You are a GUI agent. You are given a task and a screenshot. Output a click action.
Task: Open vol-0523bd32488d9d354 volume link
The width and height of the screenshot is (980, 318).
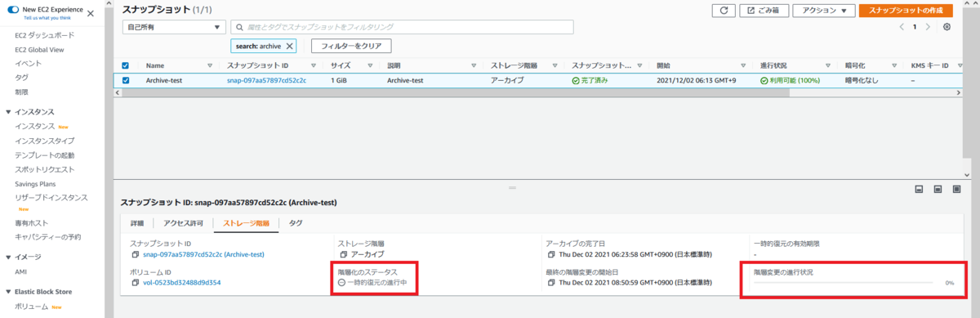181,282
